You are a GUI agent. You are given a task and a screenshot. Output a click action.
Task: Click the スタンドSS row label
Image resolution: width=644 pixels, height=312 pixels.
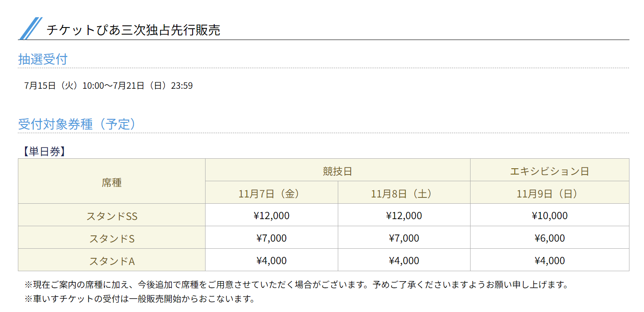[x=111, y=215]
